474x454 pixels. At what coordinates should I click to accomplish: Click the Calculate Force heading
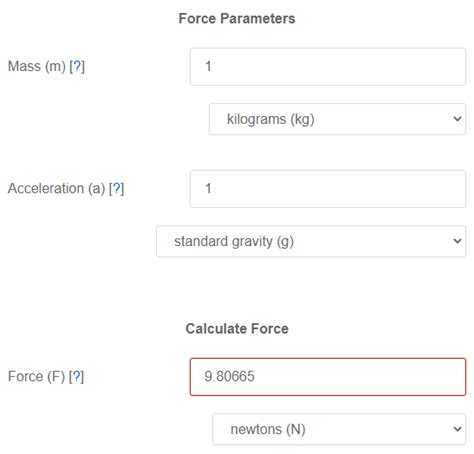click(237, 329)
